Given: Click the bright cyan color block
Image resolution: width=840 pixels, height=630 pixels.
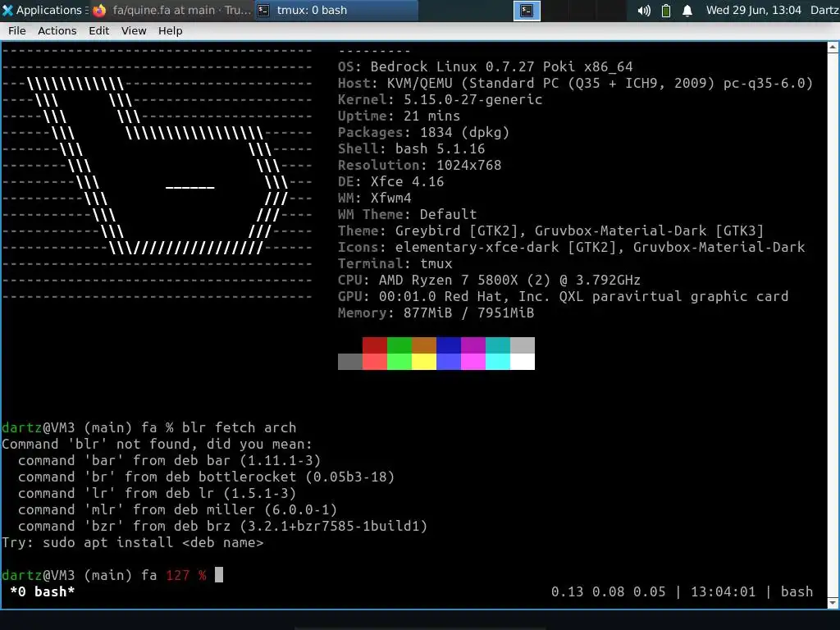Looking at the screenshot, I should [x=498, y=362].
